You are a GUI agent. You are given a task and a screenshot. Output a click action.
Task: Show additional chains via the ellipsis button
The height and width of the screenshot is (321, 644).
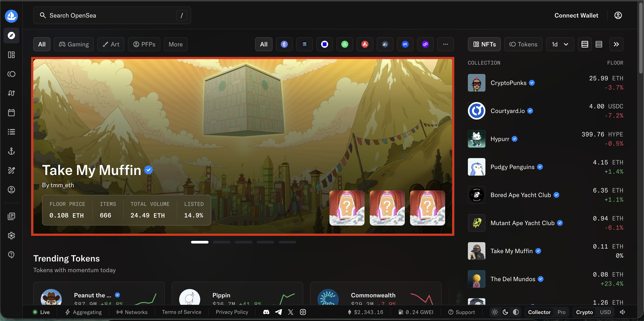(446, 44)
